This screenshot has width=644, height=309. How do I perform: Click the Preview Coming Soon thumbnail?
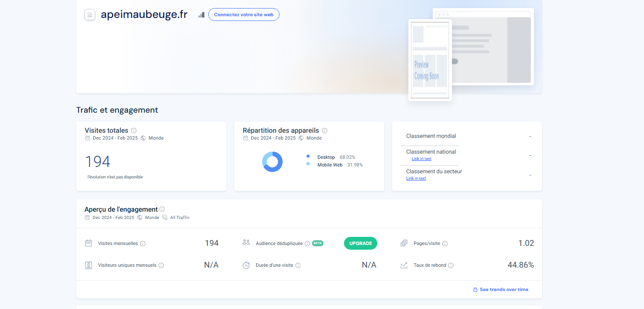point(430,60)
